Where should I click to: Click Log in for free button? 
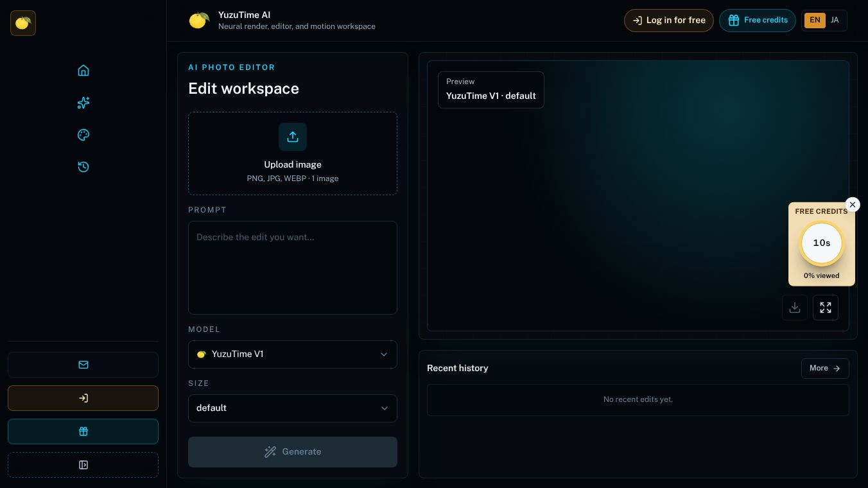pos(669,21)
